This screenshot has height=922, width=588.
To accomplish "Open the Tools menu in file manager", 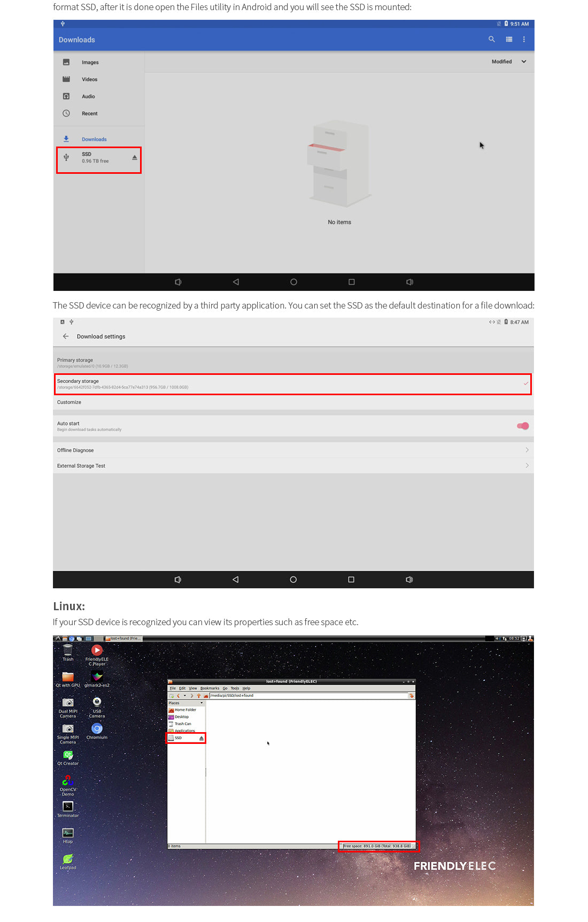I will coord(235,688).
